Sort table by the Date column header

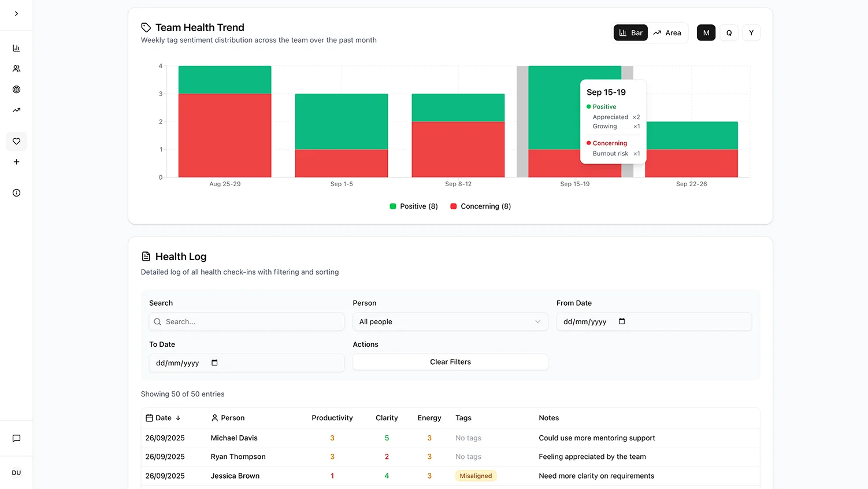[164, 418]
